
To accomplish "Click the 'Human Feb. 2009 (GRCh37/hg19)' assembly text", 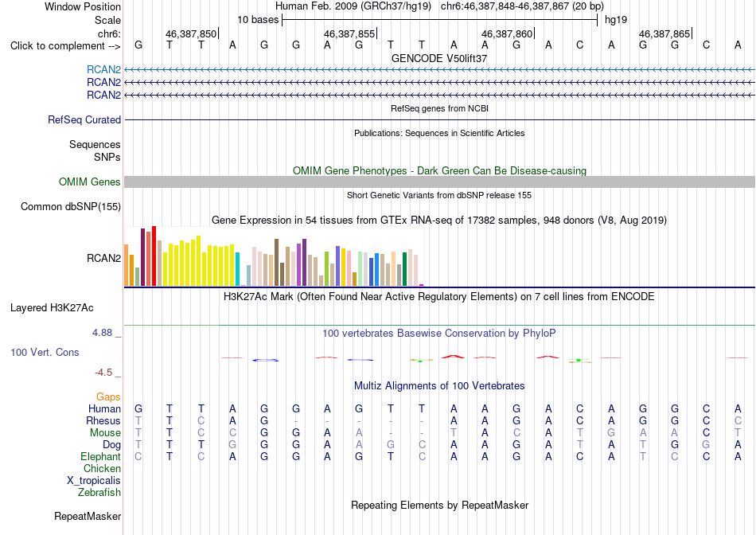I will [353, 6].
